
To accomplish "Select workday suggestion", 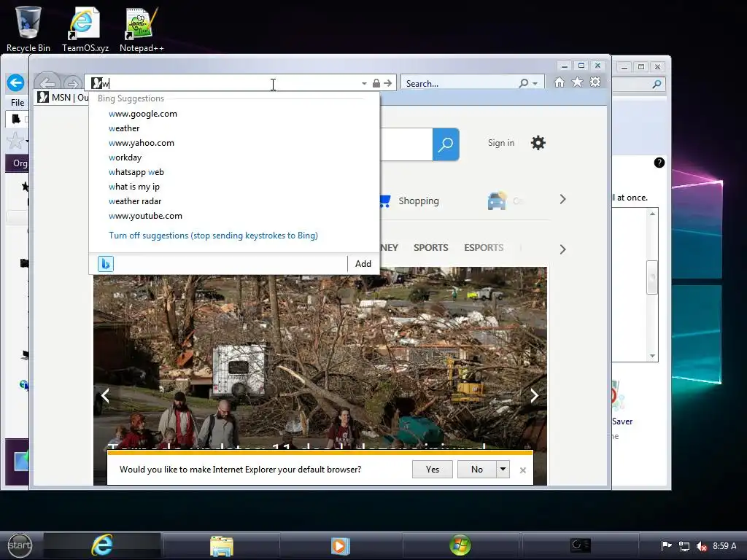I will coord(125,157).
